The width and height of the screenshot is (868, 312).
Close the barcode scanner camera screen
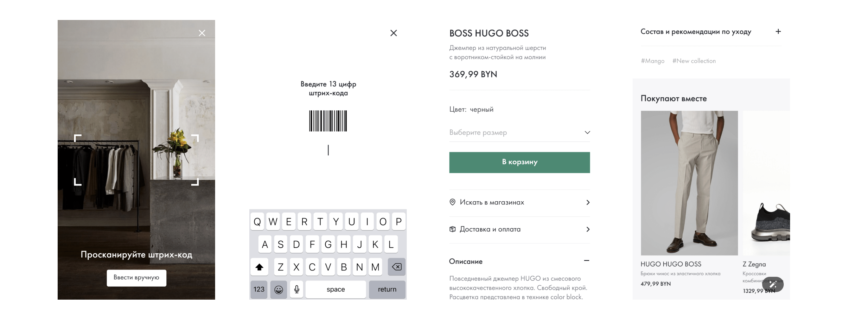[202, 33]
